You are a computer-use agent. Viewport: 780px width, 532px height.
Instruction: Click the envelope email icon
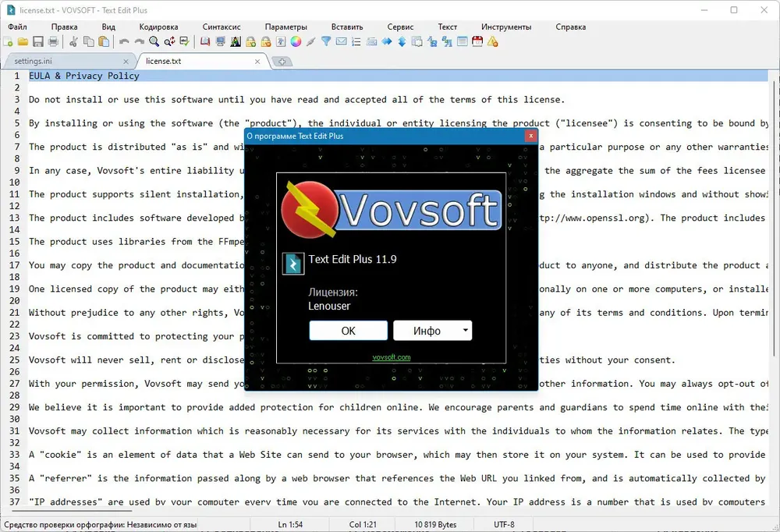pos(342,42)
